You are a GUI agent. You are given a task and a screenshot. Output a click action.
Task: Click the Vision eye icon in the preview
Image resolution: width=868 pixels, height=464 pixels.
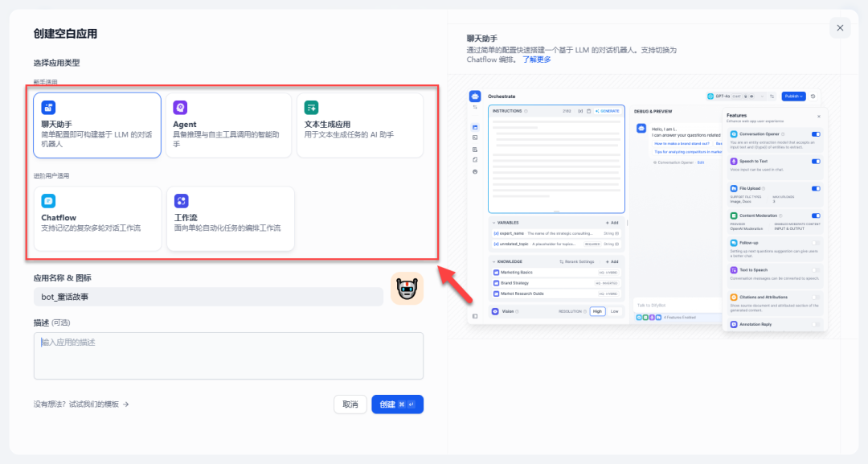[495, 311]
